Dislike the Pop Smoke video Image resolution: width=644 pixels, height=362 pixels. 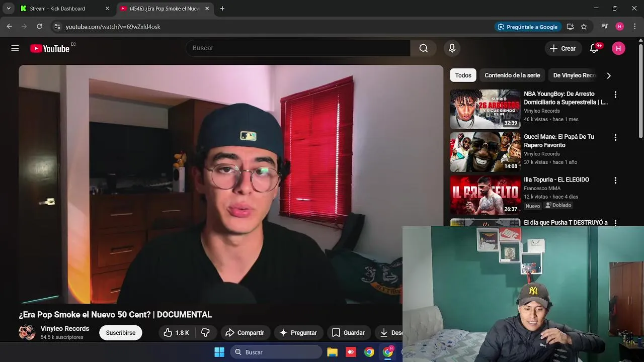[205, 332]
